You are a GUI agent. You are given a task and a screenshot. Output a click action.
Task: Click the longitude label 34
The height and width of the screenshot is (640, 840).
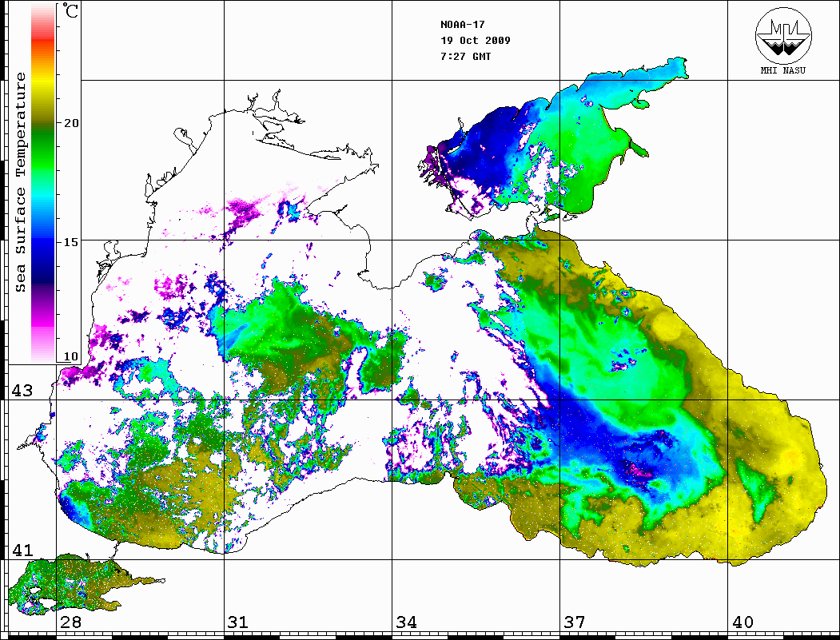click(x=406, y=622)
